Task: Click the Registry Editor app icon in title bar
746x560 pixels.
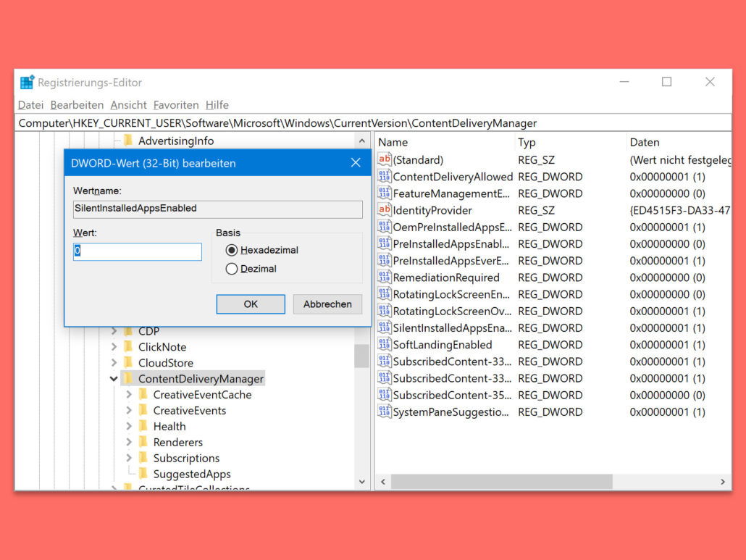Action: [x=27, y=82]
